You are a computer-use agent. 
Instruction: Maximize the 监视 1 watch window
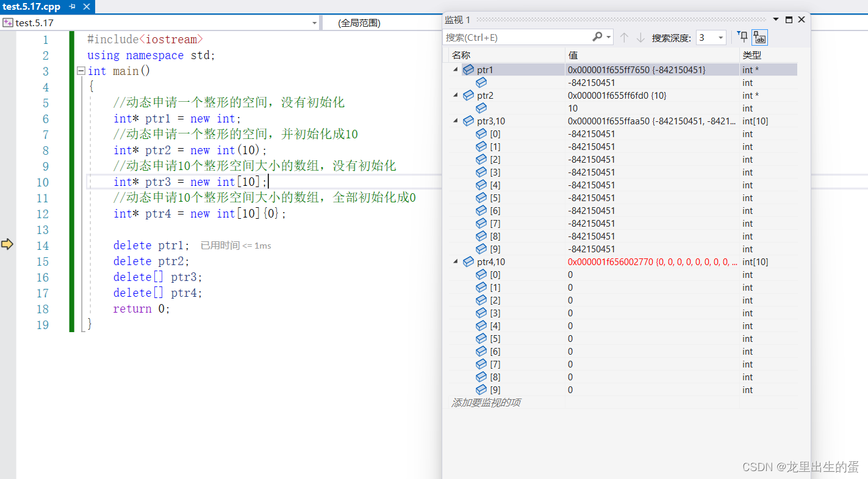(789, 20)
